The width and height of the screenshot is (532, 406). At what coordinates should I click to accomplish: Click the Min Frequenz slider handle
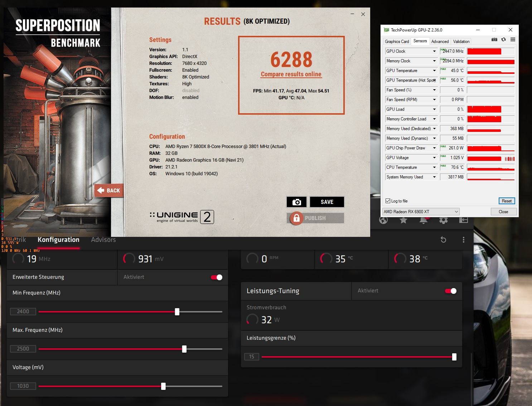point(177,312)
